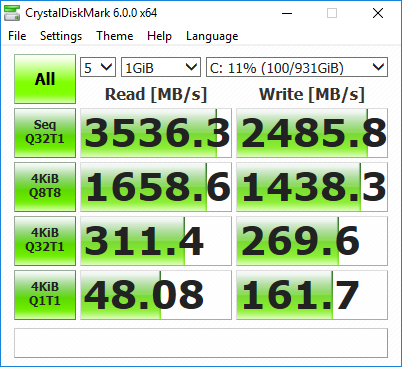Expand the 1GiB test size dropdown
Viewport: 402px width, 367px height.
tap(161, 67)
